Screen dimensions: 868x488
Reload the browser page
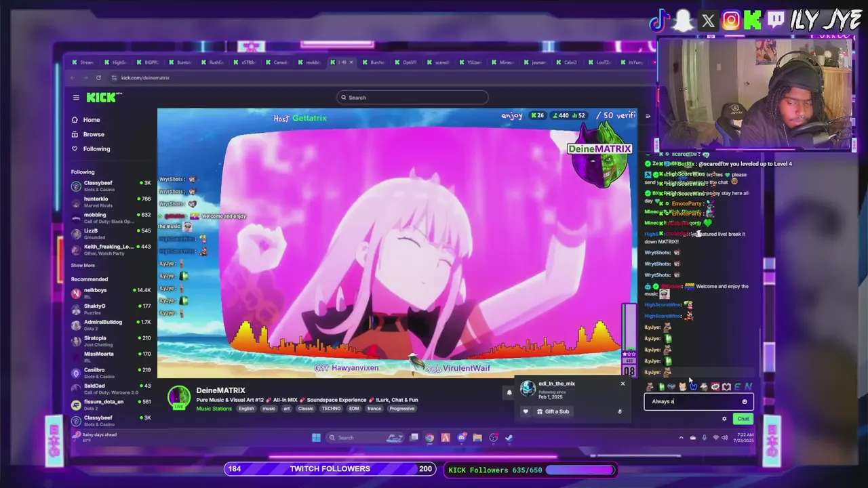click(x=98, y=78)
